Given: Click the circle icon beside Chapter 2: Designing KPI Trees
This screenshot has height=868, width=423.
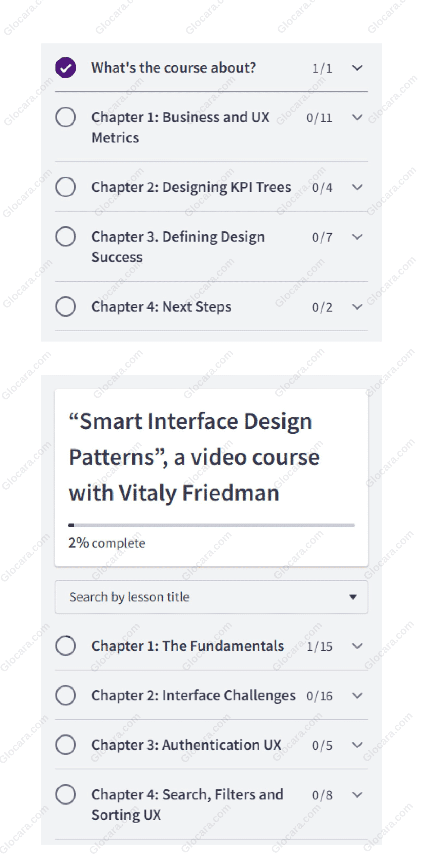Looking at the screenshot, I should (66, 187).
